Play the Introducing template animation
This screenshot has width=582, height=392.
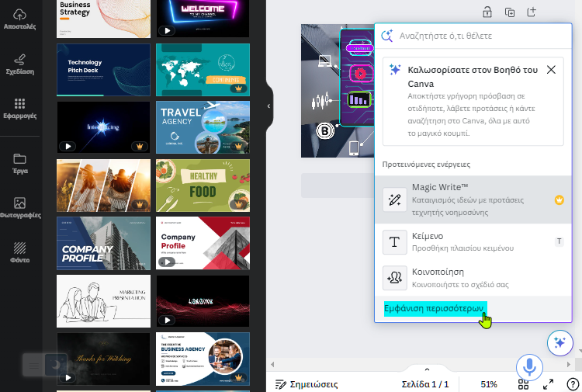point(68,146)
